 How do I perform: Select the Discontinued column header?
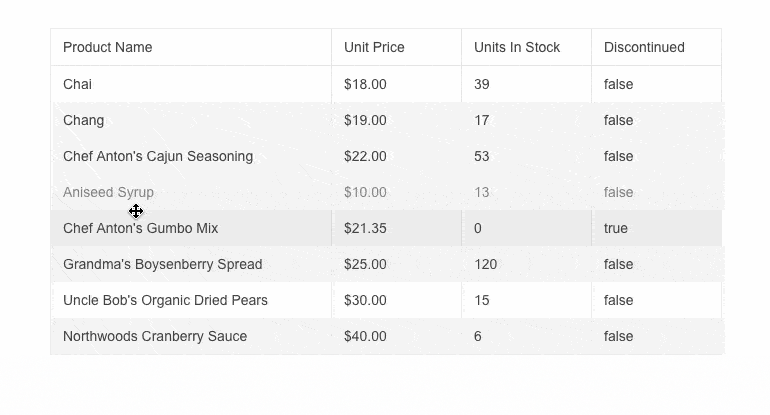click(x=644, y=47)
